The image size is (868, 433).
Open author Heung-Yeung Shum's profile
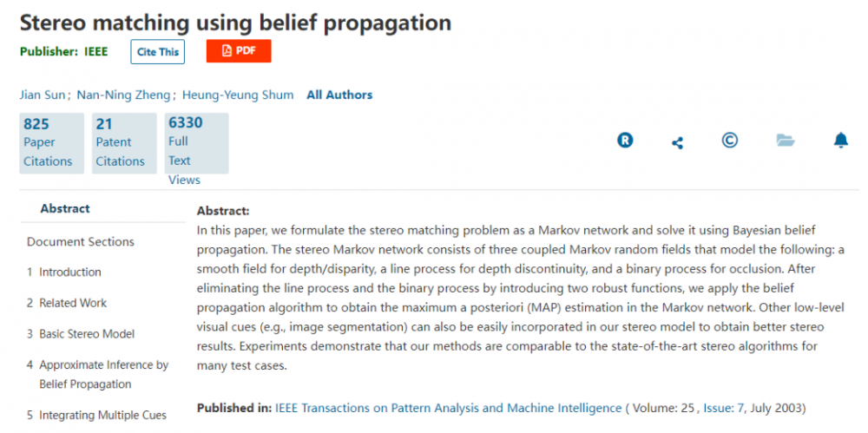[238, 95]
